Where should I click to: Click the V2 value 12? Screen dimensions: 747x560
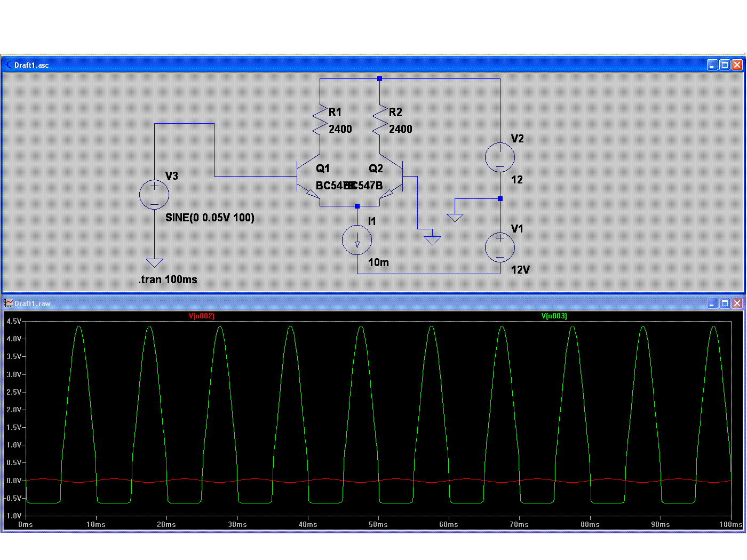click(516, 180)
